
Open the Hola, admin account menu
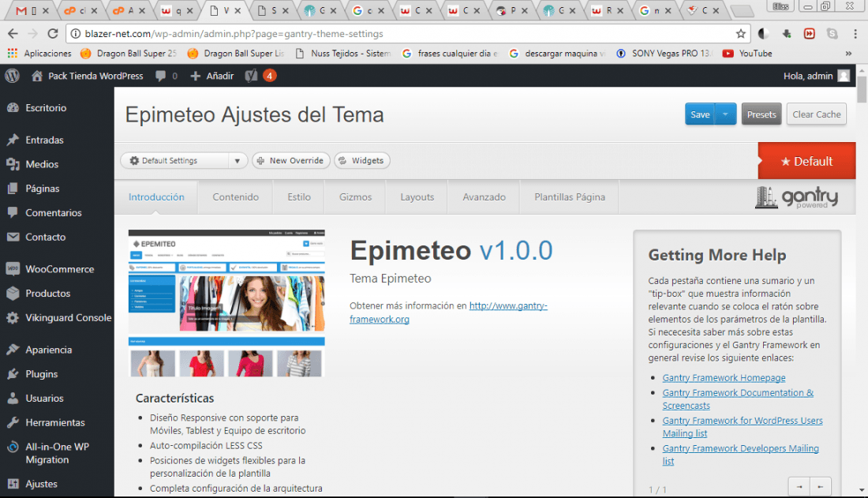[x=817, y=76]
